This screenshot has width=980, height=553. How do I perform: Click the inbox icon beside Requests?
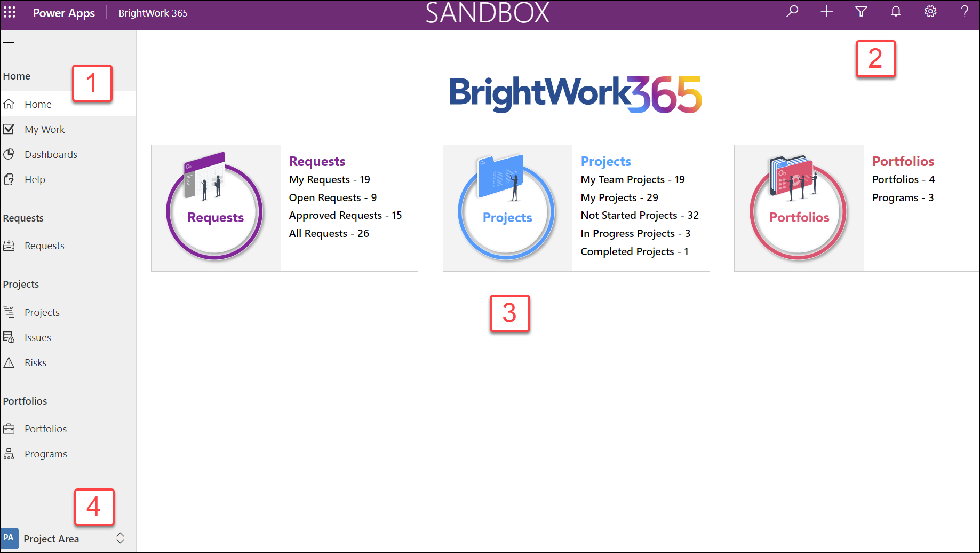[x=9, y=246]
